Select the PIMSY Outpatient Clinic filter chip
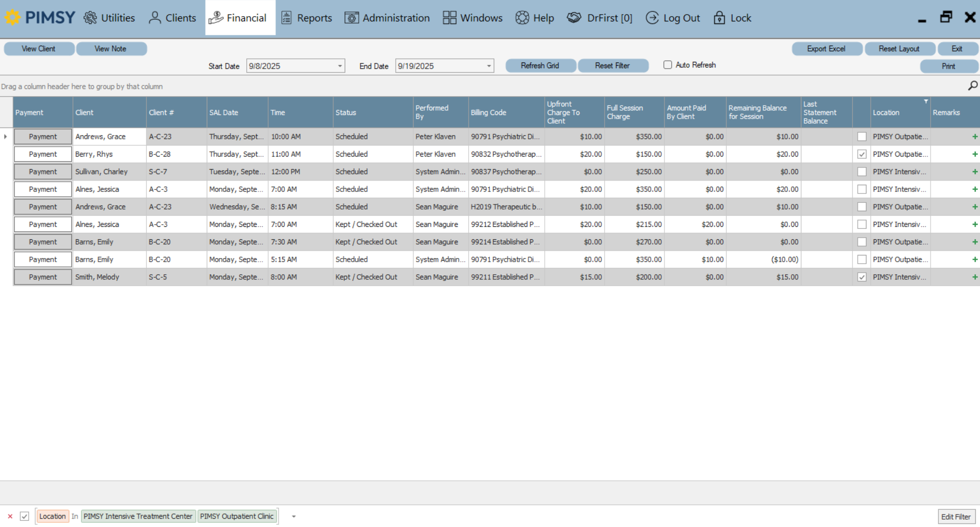 (237, 516)
